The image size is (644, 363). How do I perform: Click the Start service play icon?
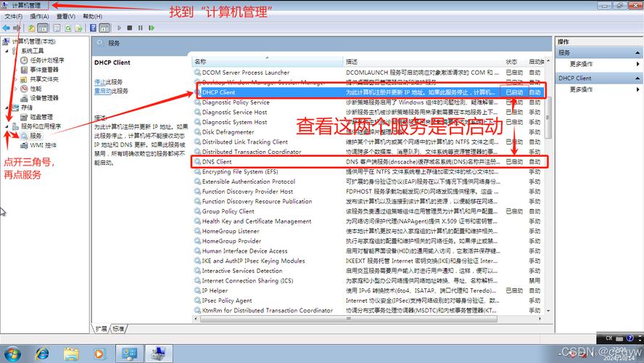(119, 28)
